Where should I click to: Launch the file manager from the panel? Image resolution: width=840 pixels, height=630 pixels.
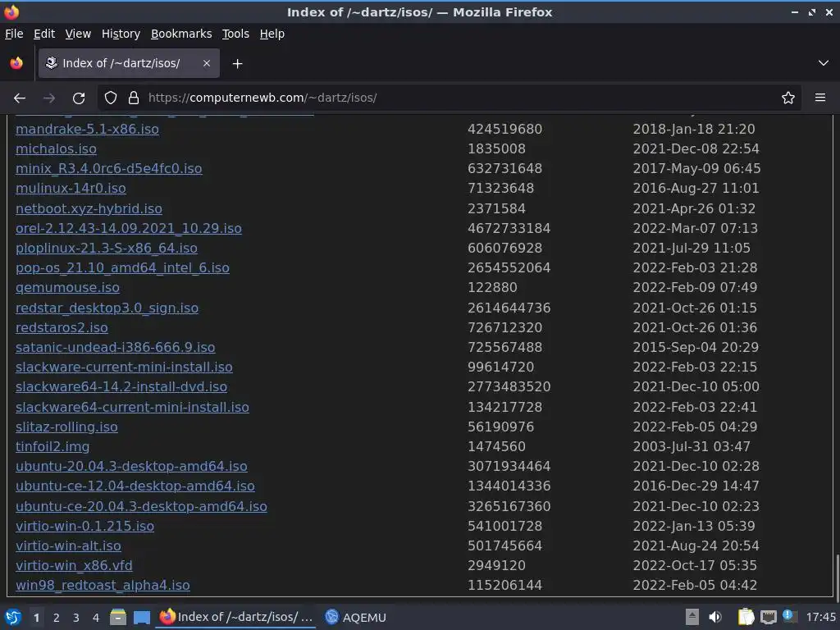pyautogui.click(x=118, y=617)
